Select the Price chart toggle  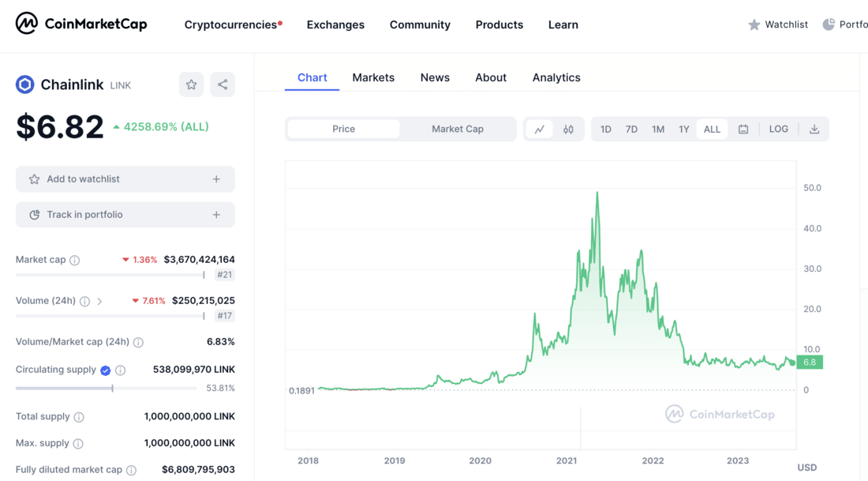point(344,129)
